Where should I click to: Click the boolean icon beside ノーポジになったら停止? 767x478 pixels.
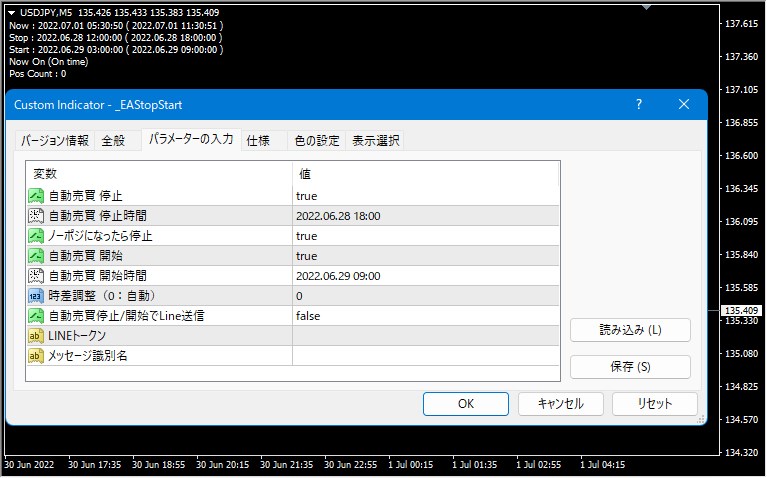tap(36, 236)
